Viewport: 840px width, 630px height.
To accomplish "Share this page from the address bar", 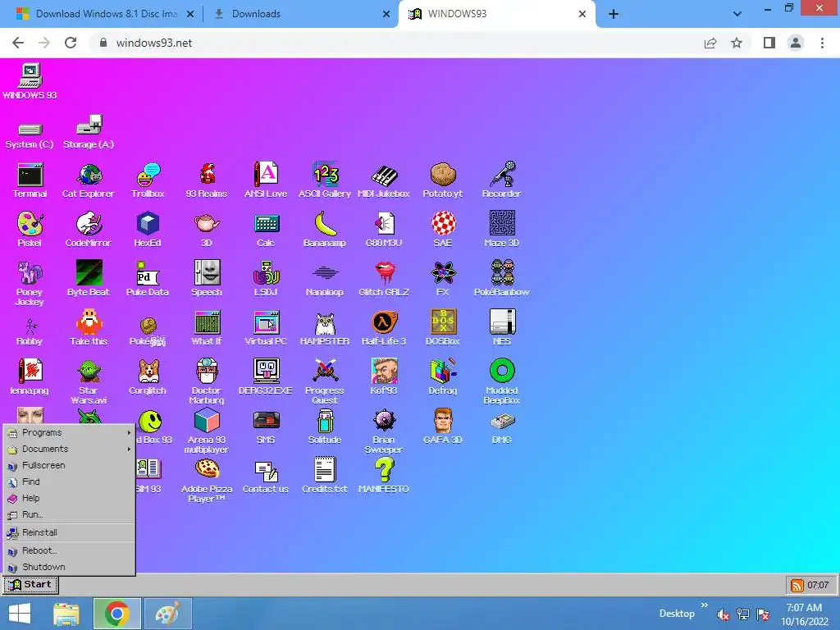I will coord(710,43).
